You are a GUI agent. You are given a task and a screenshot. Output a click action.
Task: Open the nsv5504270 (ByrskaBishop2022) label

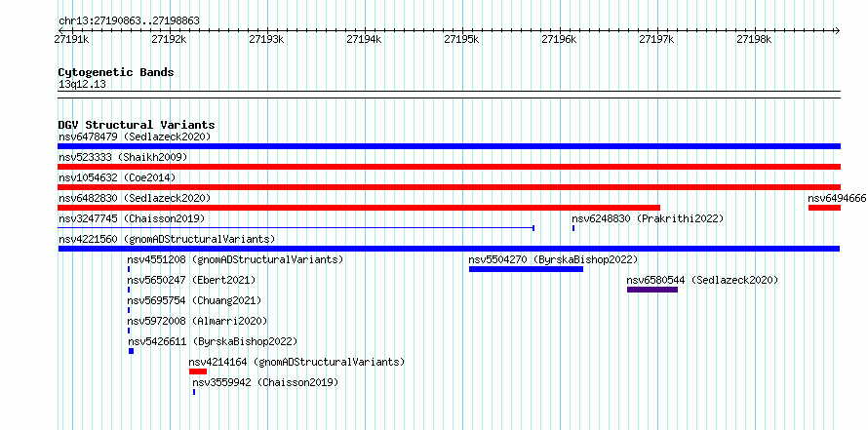click(554, 259)
